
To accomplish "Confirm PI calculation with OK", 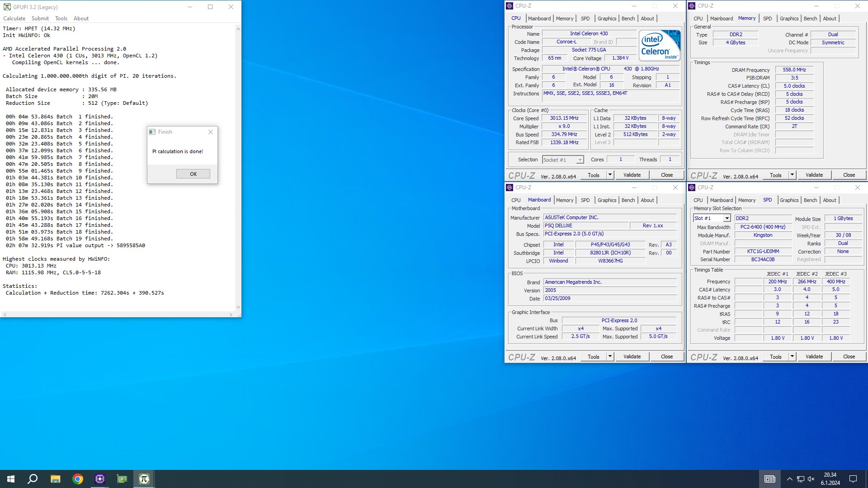I will [x=193, y=174].
